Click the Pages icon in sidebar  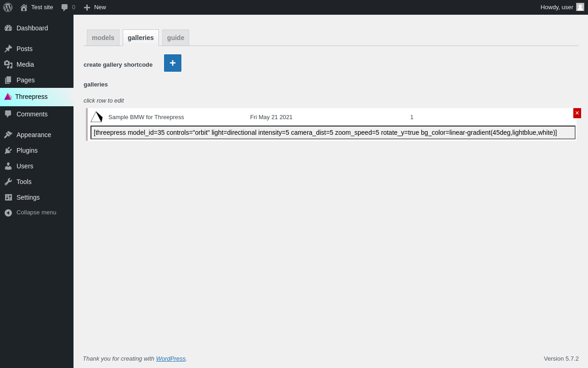coord(8,80)
